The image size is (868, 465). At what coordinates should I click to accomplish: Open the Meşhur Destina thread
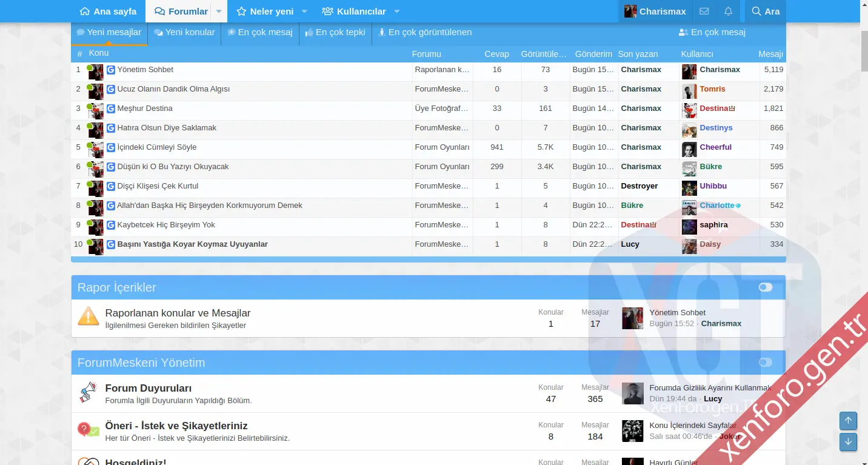(145, 109)
